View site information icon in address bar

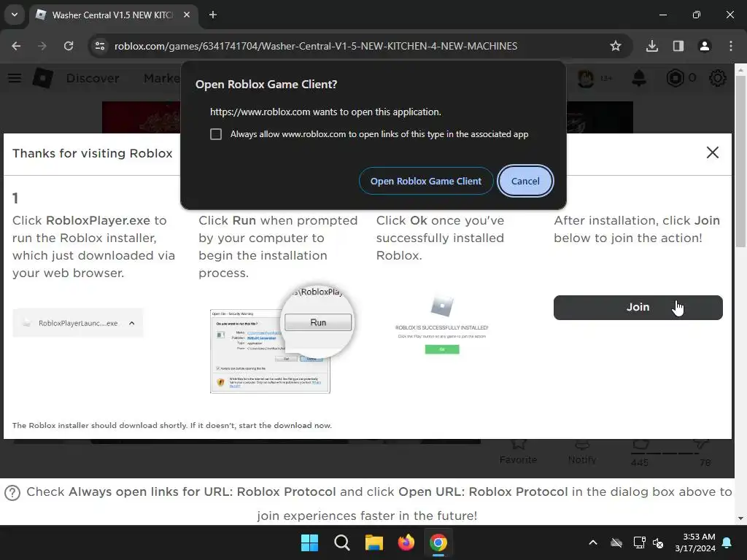click(x=100, y=46)
